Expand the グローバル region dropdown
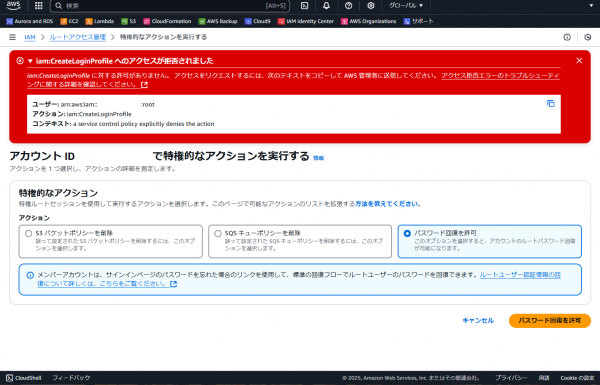Viewport: 600px width, 385px height. pyautogui.click(x=406, y=5)
